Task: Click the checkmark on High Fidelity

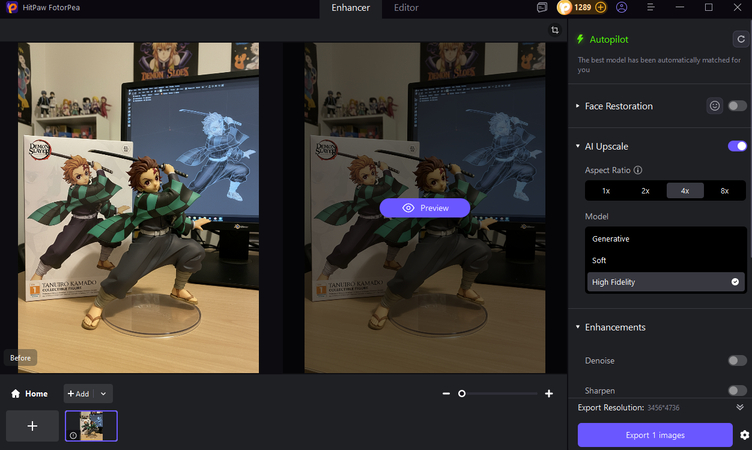Action: tap(735, 282)
